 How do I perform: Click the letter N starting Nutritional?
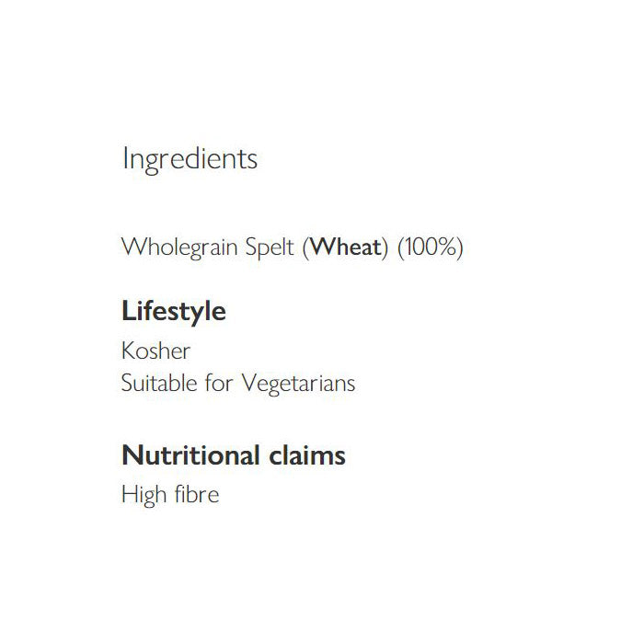click(130, 454)
